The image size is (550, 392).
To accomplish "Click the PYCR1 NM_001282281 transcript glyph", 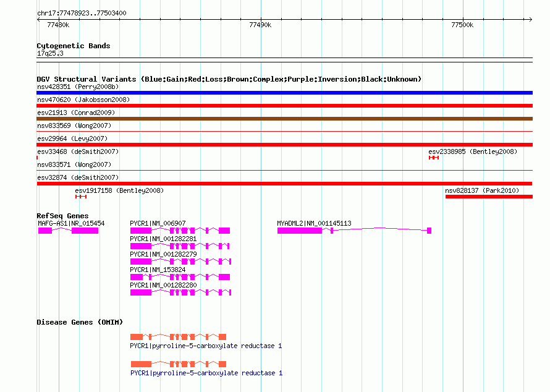I will [180, 246].
